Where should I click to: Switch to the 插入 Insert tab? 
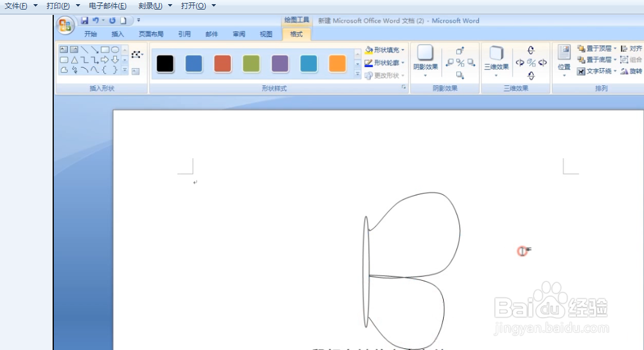point(117,34)
